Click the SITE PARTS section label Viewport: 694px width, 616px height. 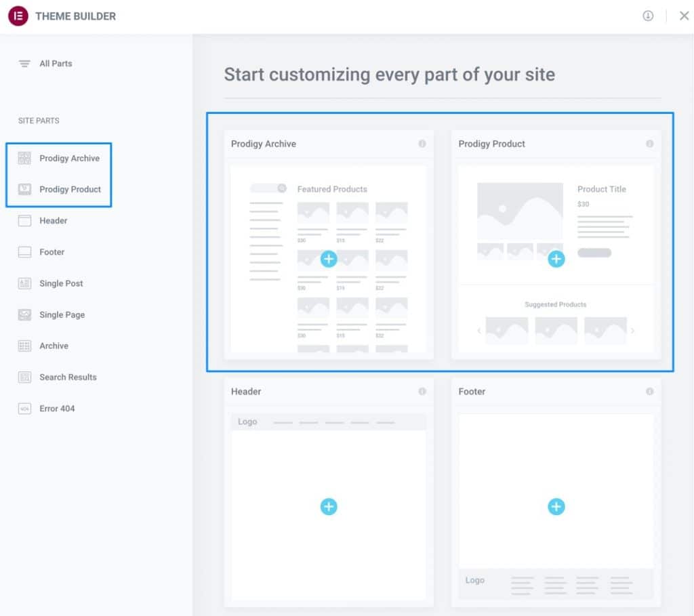tap(39, 121)
